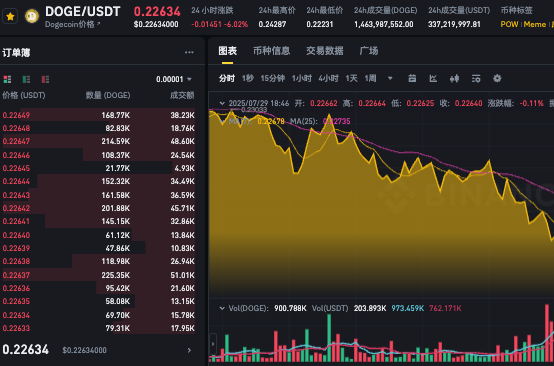
Task: Click the large bottom last price 0.22634
Action: (x=25, y=350)
